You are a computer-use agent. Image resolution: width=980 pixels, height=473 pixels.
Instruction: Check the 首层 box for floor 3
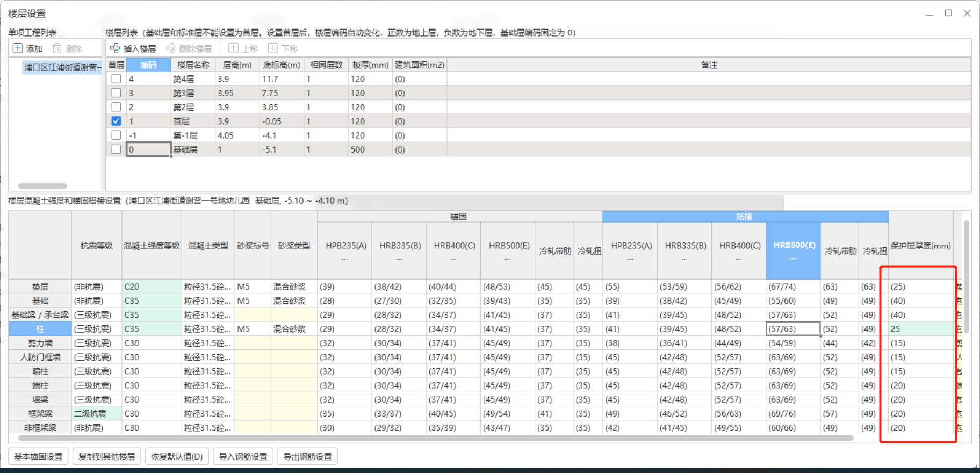[x=116, y=93]
